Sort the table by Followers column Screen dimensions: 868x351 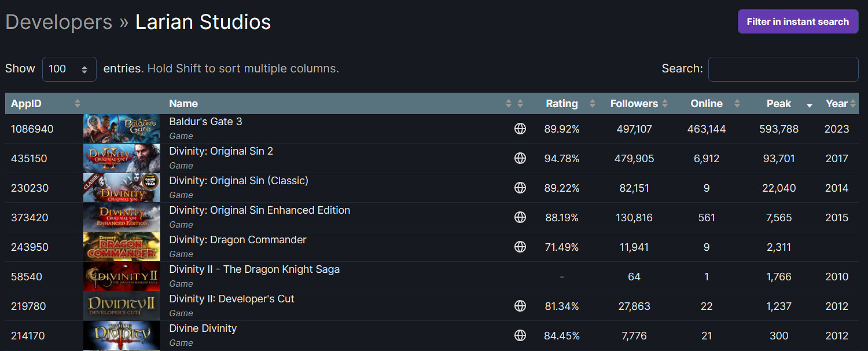click(634, 104)
